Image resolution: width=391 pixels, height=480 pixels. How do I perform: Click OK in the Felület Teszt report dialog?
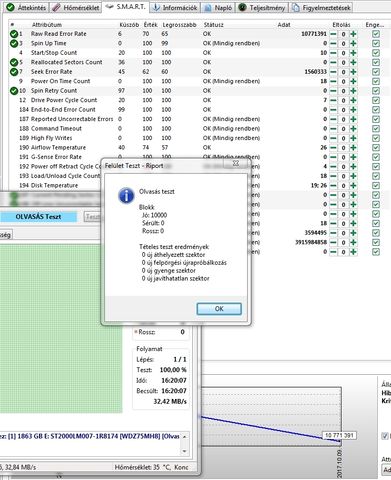point(219,309)
